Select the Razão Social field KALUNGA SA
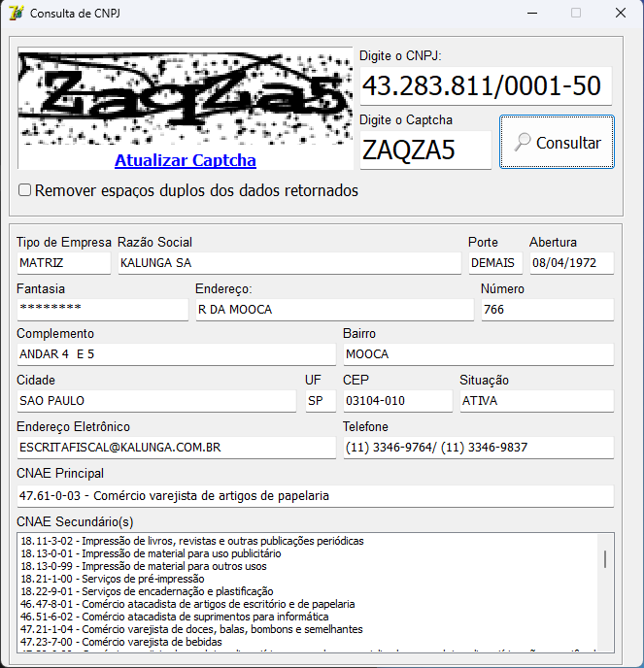Image resolution: width=644 pixels, height=668 pixels. [289, 263]
